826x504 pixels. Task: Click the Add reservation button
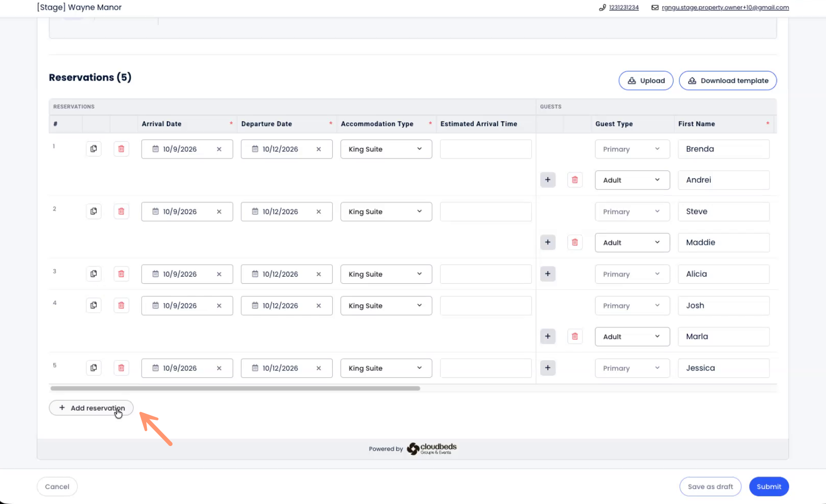[91, 408]
